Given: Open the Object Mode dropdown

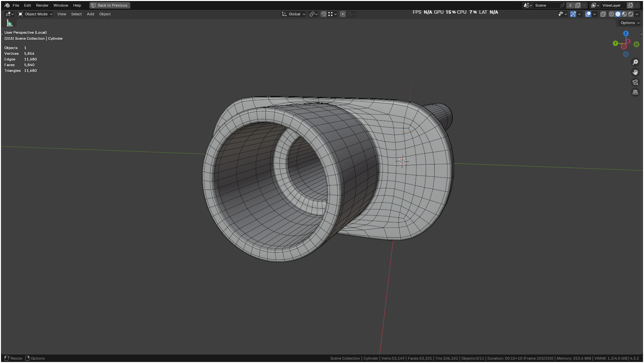Looking at the screenshot, I should pos(35,14).
